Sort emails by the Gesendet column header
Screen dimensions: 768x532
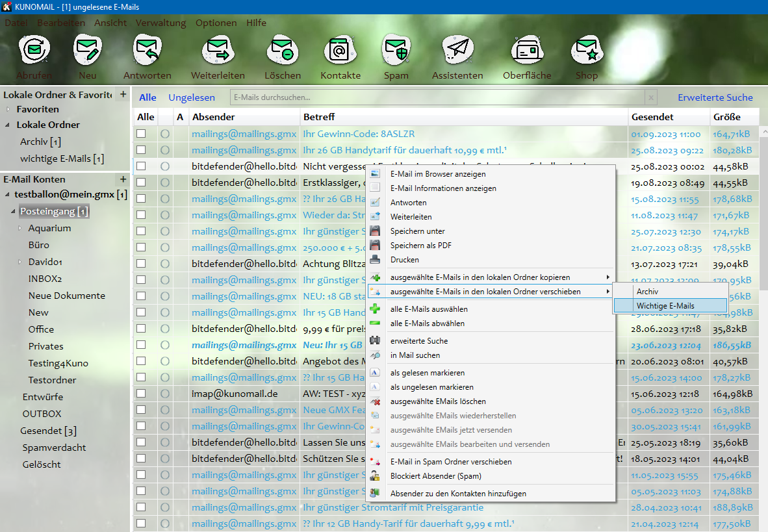pos(669,117)
